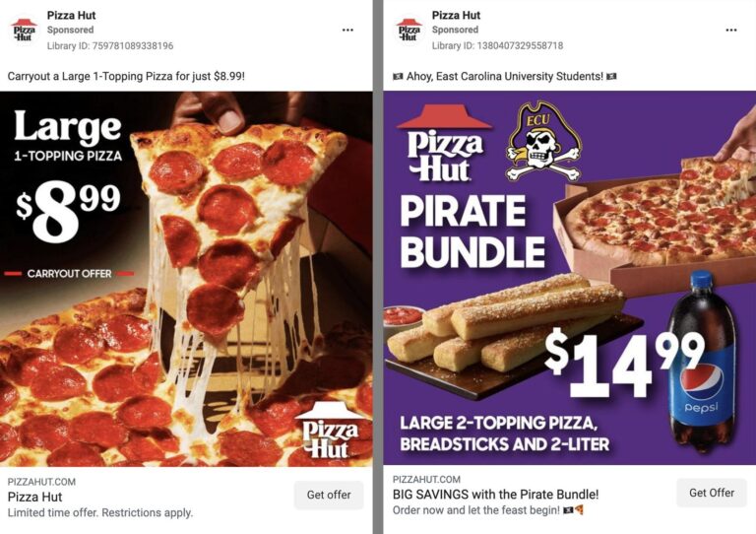Screen dimensions: 756x534
Task: Open the $8.99 large pizza ad image
Action: pos(186,279)
